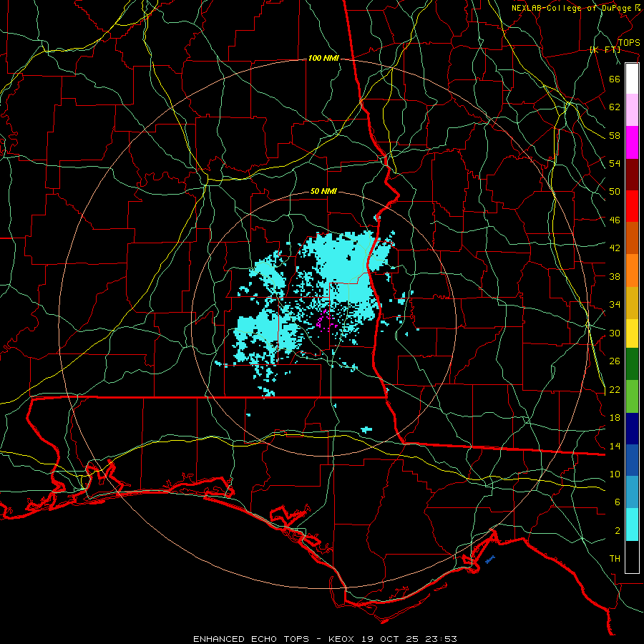Click the "TH" threshold legend label

(x=615, y=559)
